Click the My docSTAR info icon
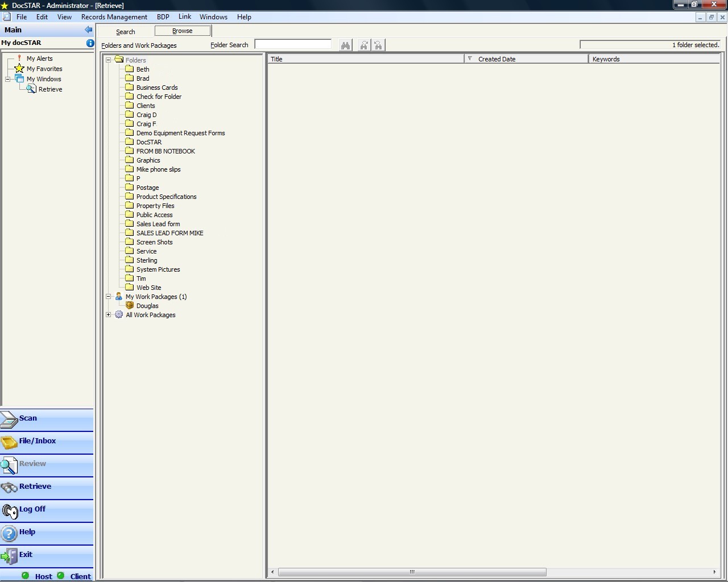This screenshot has height=582, width=728. (x=90, y=43)
